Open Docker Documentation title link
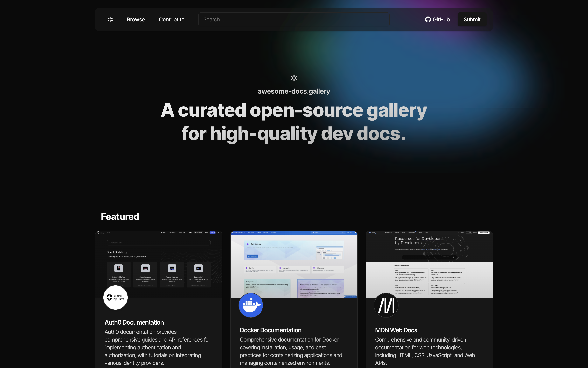Image resolution: width=588 pixels, height=368 pixels. [270, 330]
